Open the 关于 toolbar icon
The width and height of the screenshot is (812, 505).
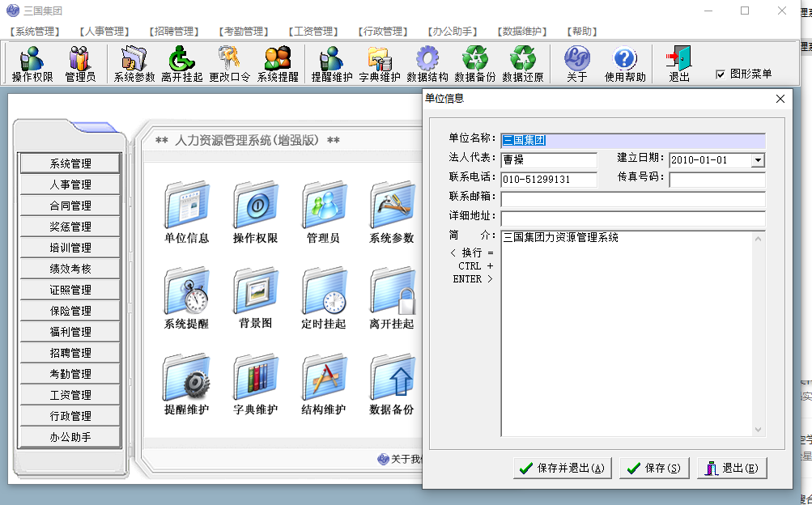tap(577, 64)
